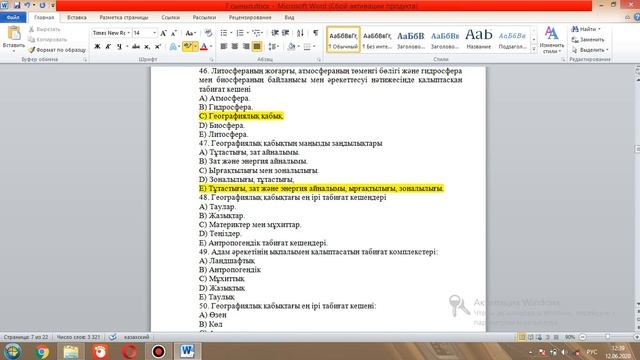Click the Copy (Копировать) command
This screenshot has height=360, width=640.
[47, 40]
